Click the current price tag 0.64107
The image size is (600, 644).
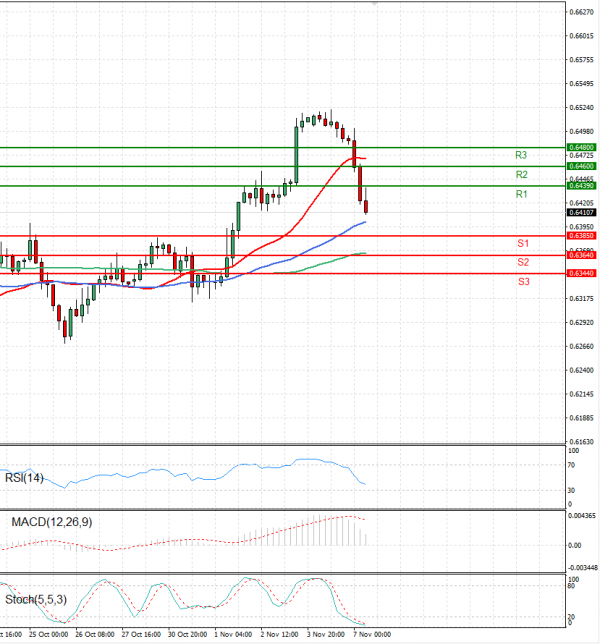[x=582, y=212]
